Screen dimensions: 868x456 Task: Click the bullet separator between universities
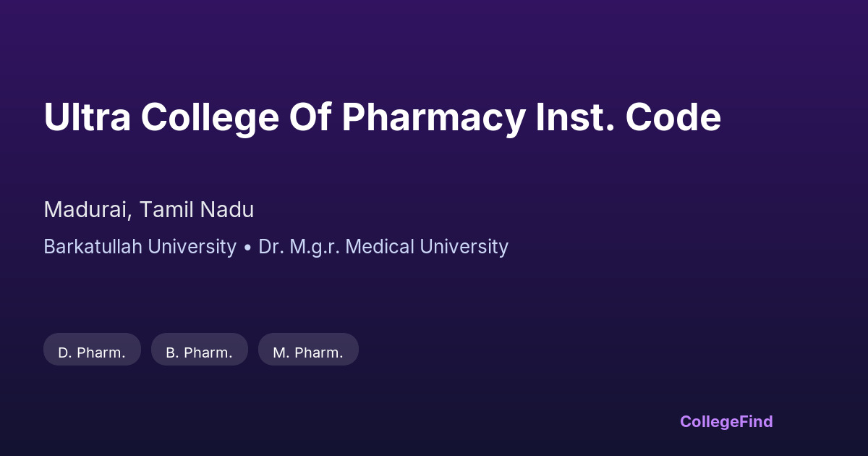click(x=247, y=248)
